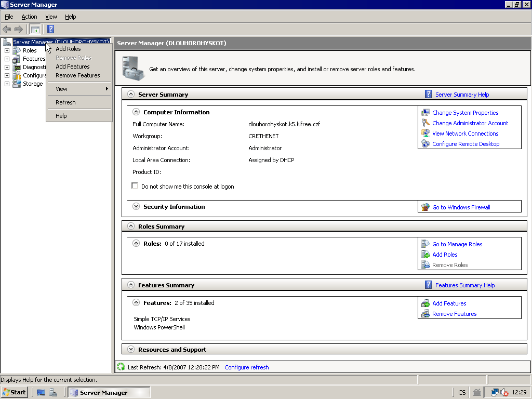Expand the Security Information subsection

click(136, 206)
